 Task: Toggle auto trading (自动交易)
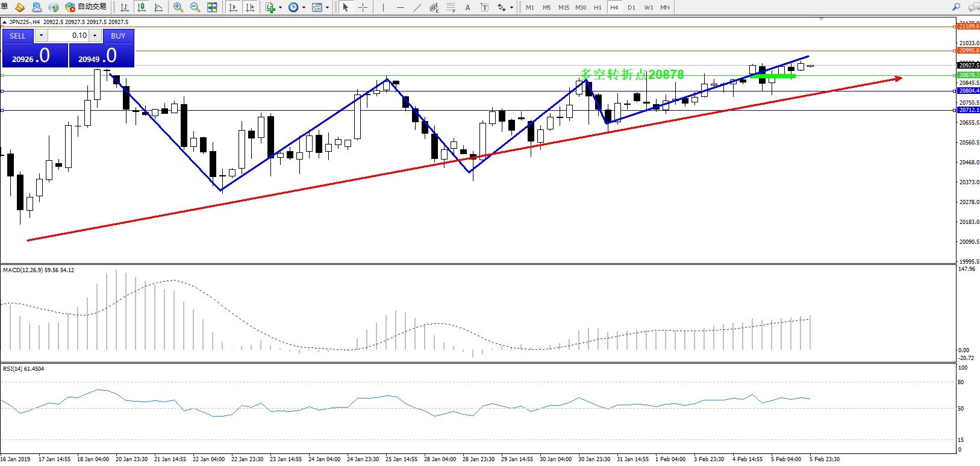click(86, 7)
